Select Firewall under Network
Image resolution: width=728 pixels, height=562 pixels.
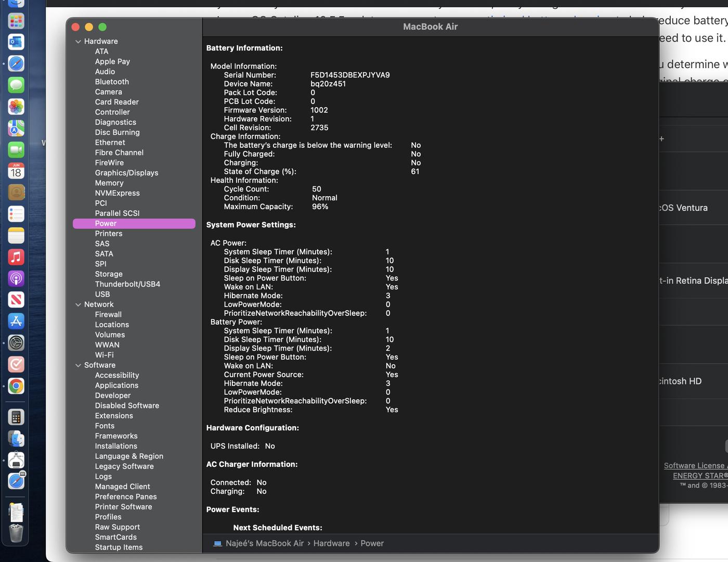[108, 315]
